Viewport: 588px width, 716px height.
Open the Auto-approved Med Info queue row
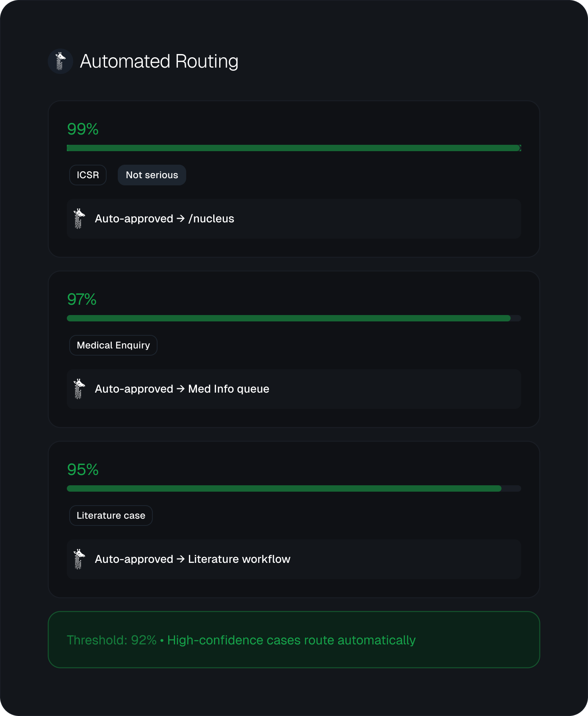coord(294,389)
